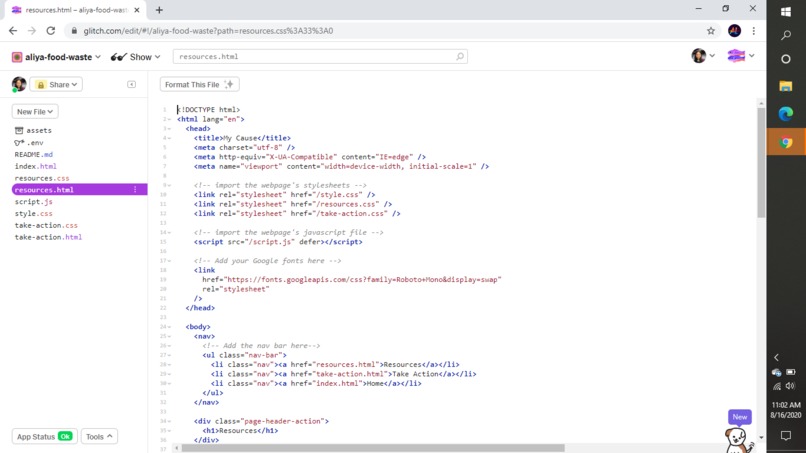Click the purple New button
The width and height of the screenshot is (806, 453).
[x=740, y=417]
